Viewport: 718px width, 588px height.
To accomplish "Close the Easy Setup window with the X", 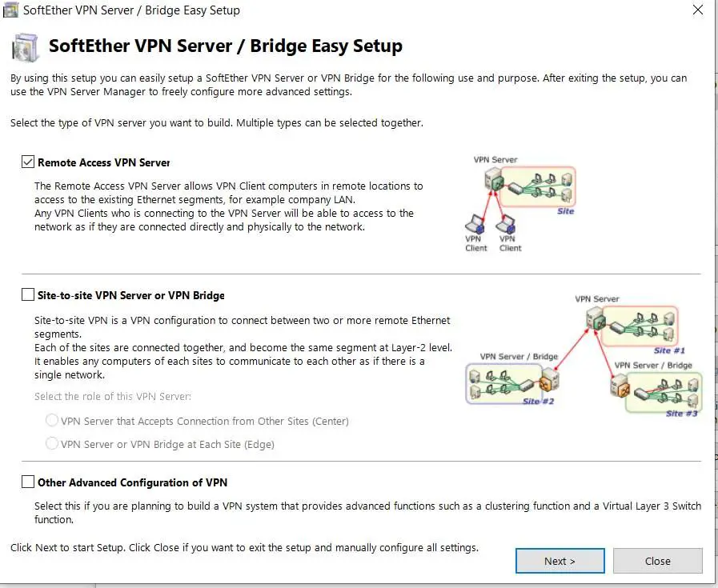I will (697, 11).
